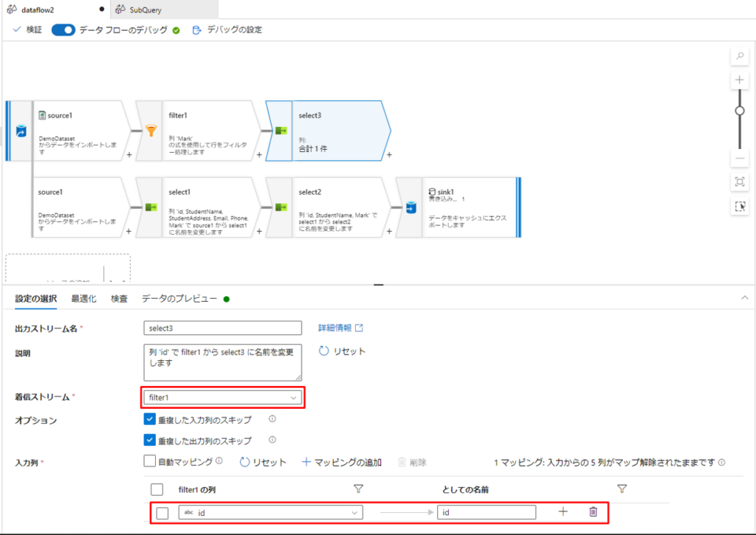Zoom in with the plus icon
756x535 pixels.
point(740,80)
